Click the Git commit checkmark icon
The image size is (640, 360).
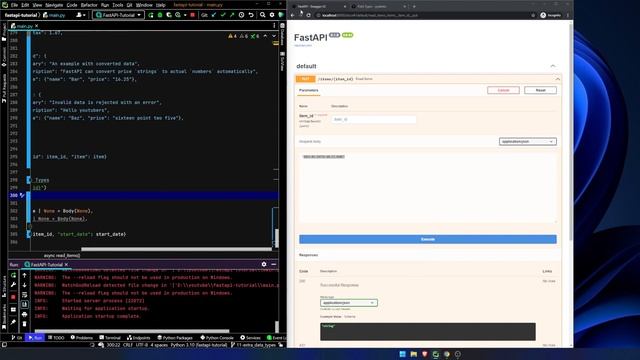pyautogui.click(x=223, y=15)
